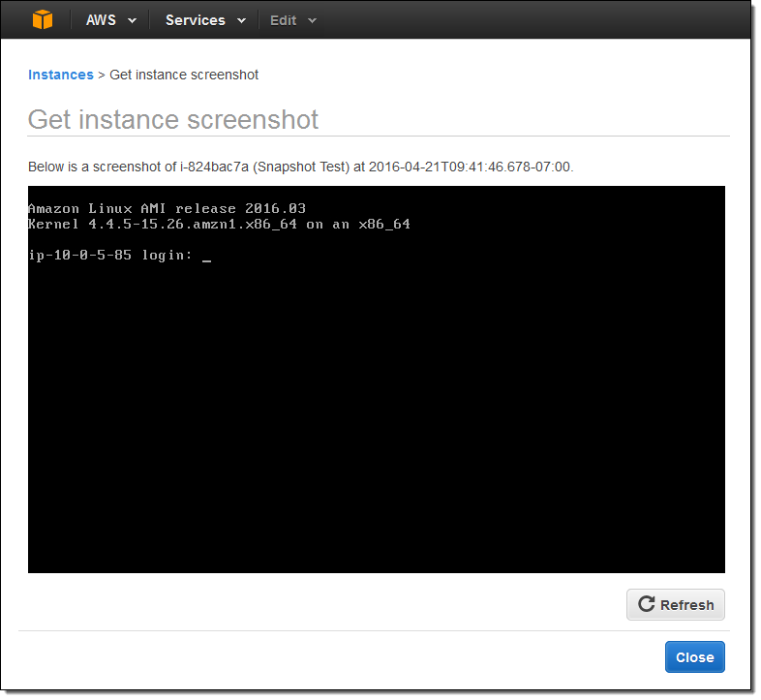This screenshot has width=761, height=700.
Task: Expand the Edit dropdown chevron
Action: click(312, 20)
